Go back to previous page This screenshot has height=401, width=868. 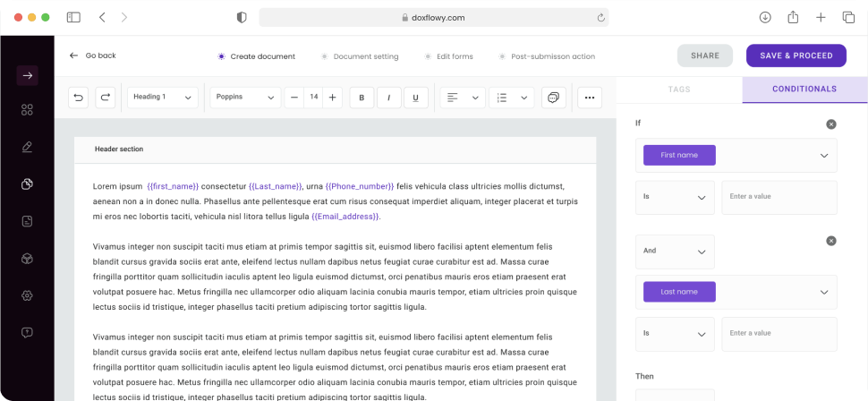point(92,55)
